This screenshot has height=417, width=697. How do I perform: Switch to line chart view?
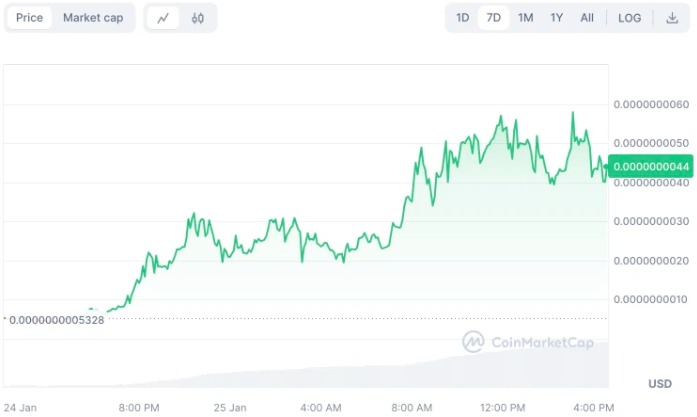(x=163, y=18)
